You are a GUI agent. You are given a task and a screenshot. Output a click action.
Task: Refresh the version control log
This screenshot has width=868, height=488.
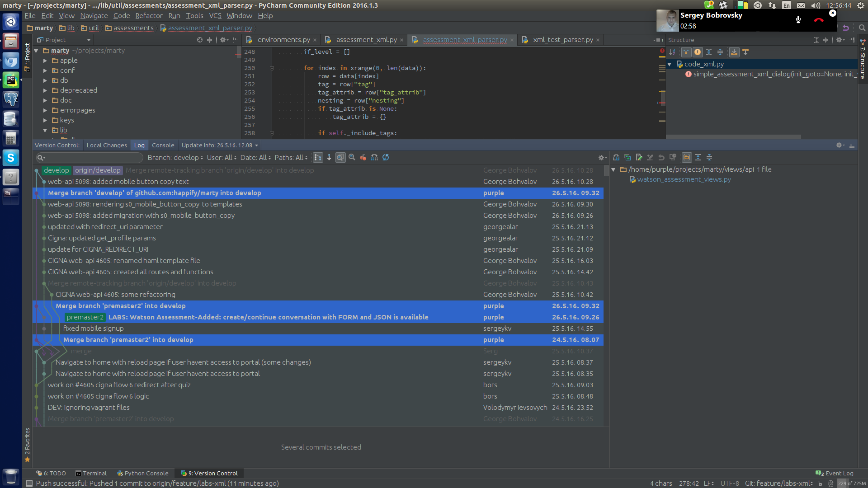[x=386, y=157]
